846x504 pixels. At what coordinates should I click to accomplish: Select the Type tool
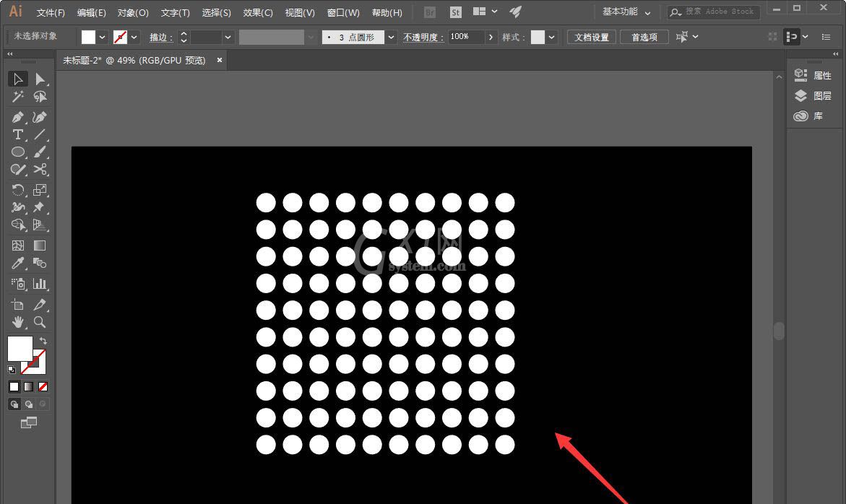click(x=18, y=134)
